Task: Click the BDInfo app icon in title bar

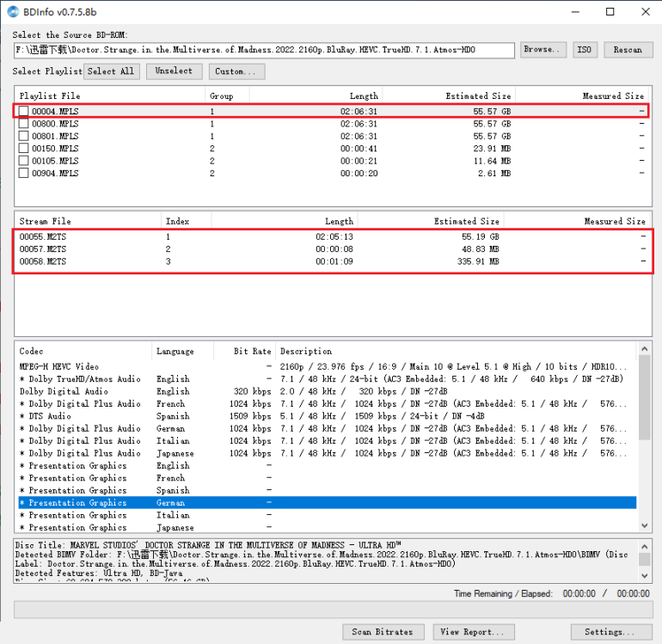Action: 15,12
